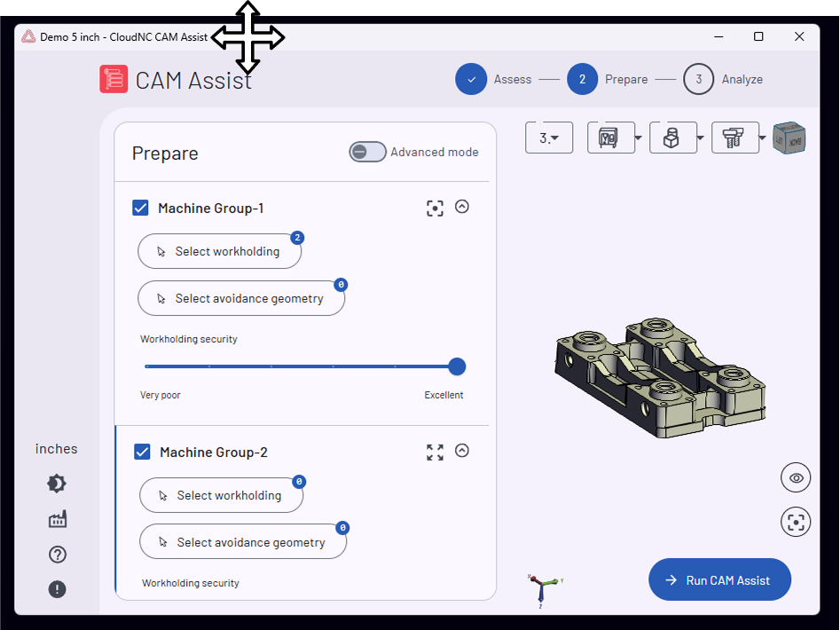Click the 3D part model thumbnail
Viewport: 840px width, 630px height.
[x=660, y=378]
